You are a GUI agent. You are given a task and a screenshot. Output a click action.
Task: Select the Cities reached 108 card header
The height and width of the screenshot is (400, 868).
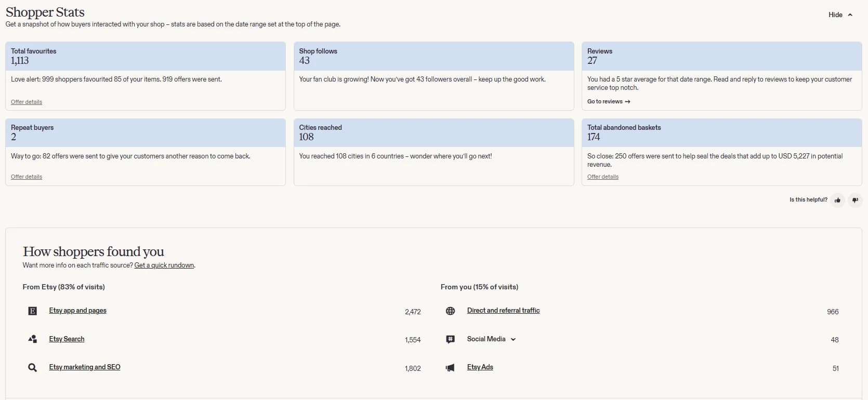tap(433, 133)
